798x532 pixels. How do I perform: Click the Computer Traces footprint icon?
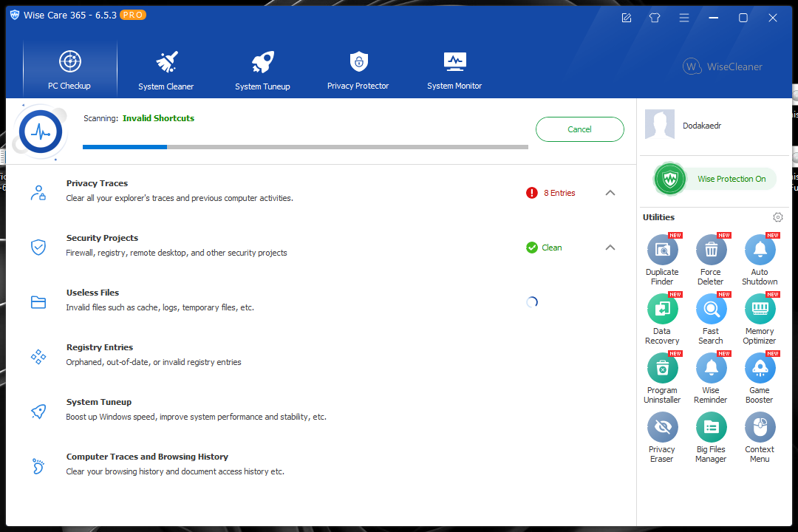(38, 466)
